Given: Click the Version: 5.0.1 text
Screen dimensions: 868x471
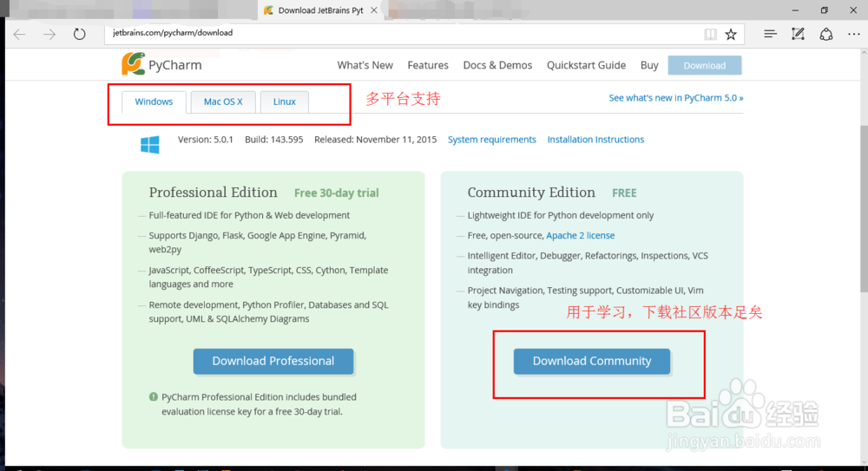Looking at the screenshot, I should [206, 140].
